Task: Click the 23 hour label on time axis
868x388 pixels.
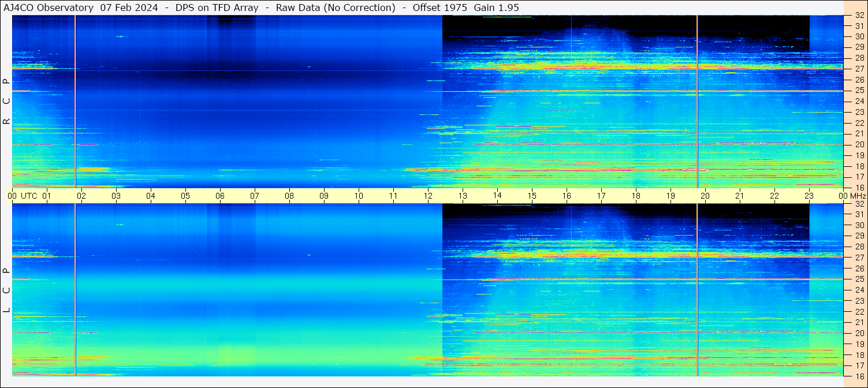Action: click(809, 196)
